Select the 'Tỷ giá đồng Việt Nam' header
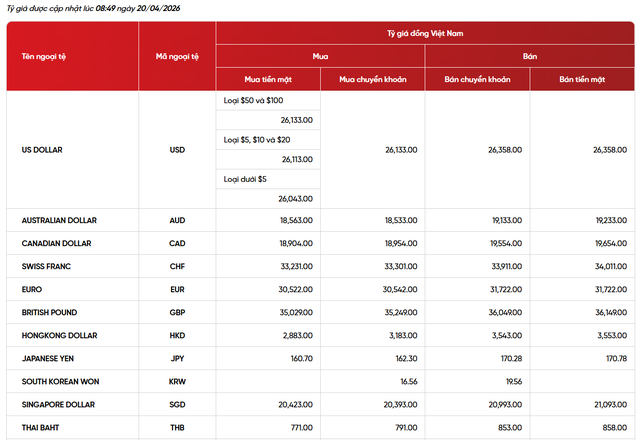Image resolution: width=640 pixels, height=440 pixels. point(425,33)
